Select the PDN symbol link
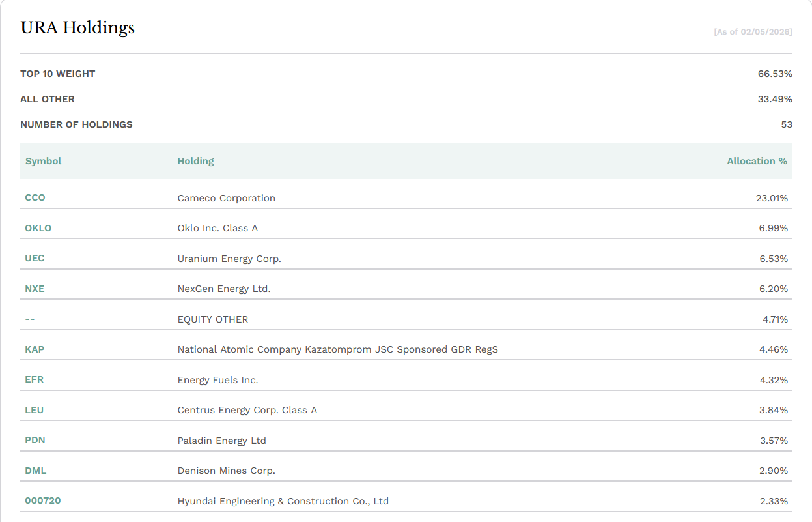This screenshot has height=522, width=812. click(x=35, y=440)
